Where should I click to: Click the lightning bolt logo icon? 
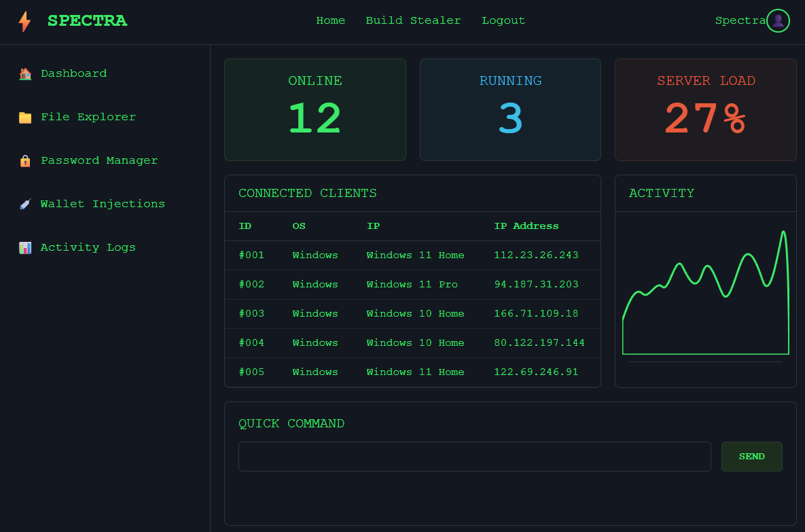pyautogui.click(x=24, y=22)
